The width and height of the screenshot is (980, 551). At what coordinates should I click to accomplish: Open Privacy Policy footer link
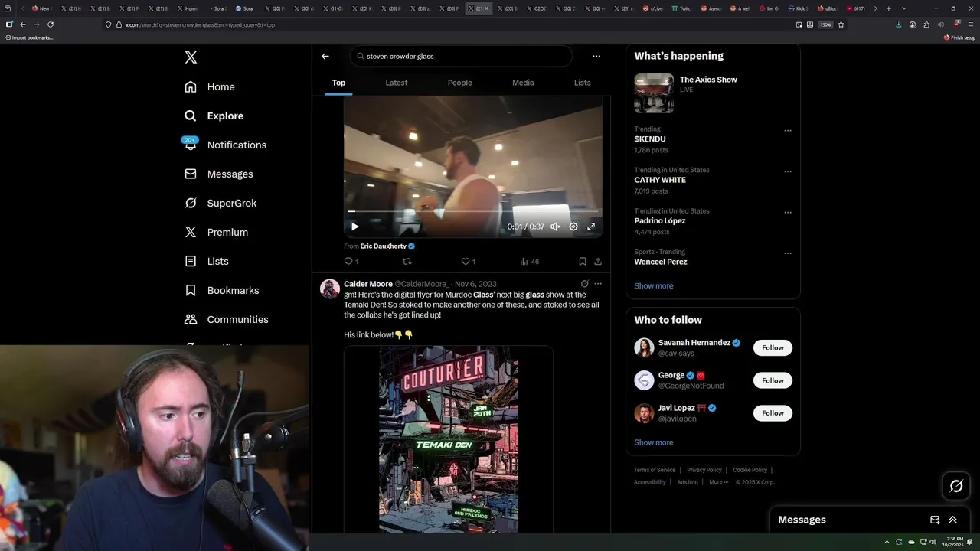(704, 470)
